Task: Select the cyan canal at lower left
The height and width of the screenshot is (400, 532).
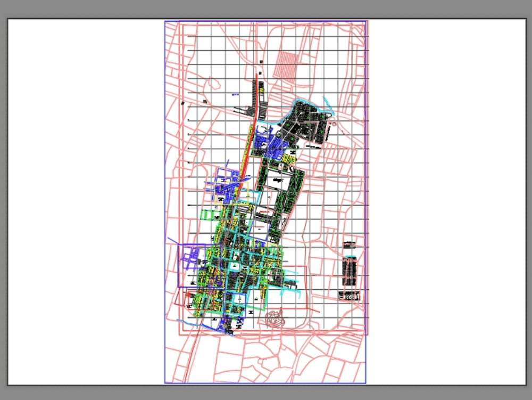Action: (202, 322)
